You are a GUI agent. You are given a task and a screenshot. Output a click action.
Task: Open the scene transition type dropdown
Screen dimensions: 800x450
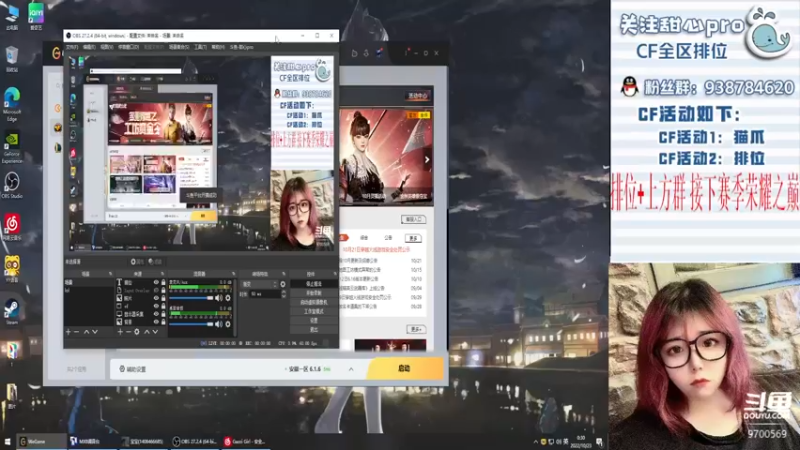coord(259,284)
